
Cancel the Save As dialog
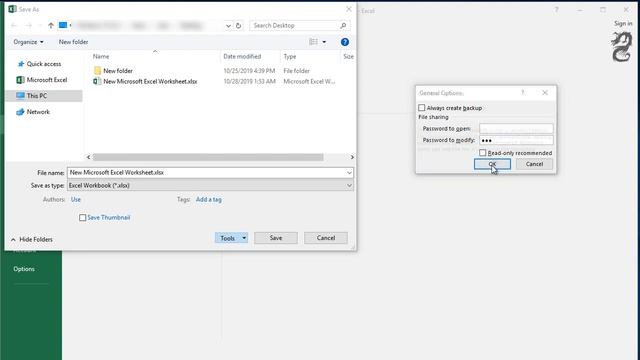coord(326,238)
